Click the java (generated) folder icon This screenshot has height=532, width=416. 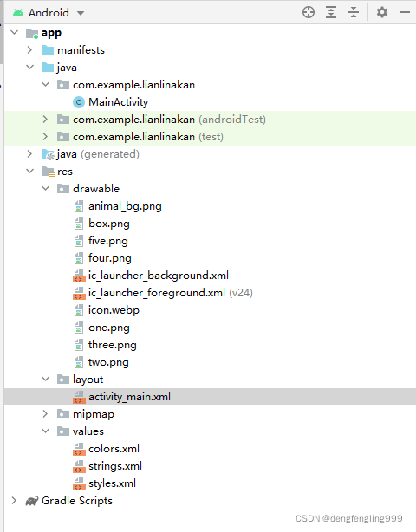click(48, 155)
